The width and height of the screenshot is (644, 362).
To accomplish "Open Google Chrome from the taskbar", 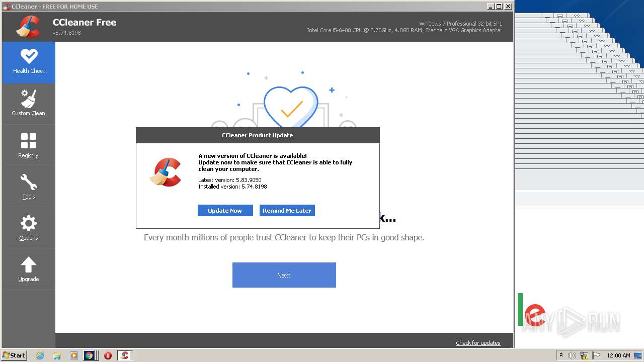I will (89, 355).
